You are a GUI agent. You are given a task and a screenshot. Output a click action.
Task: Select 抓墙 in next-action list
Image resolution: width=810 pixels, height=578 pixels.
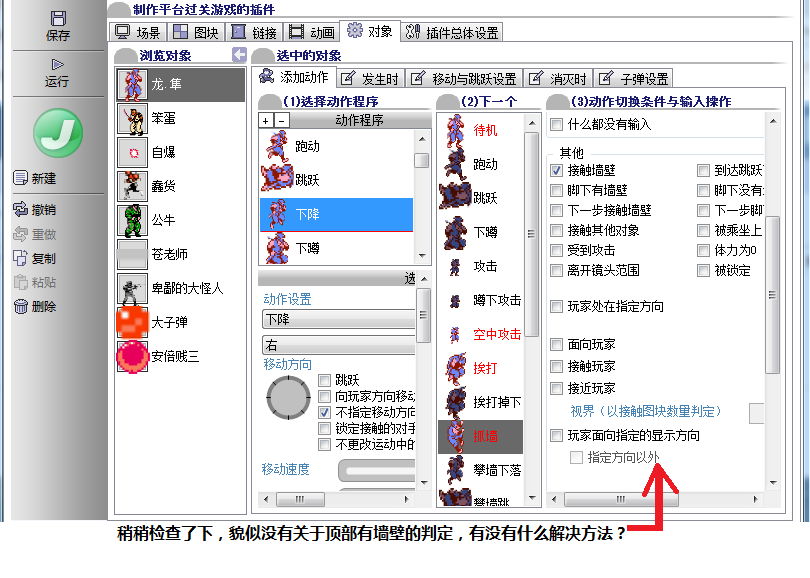480,437
